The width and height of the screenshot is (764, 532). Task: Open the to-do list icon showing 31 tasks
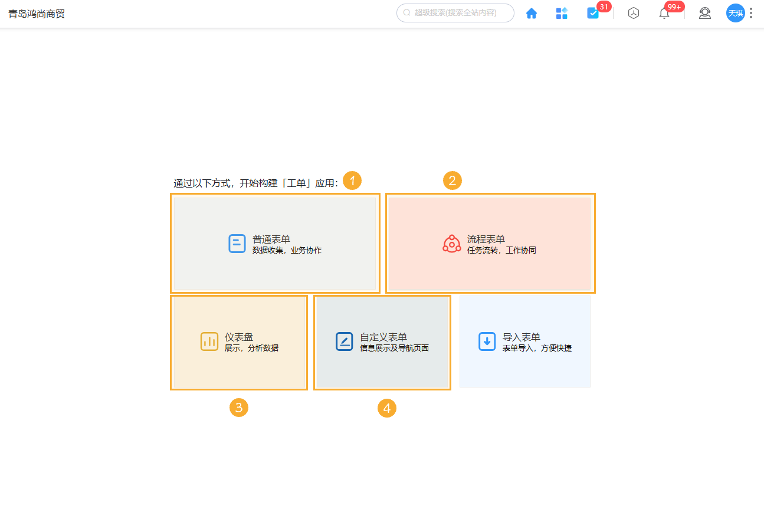[592, 13]
